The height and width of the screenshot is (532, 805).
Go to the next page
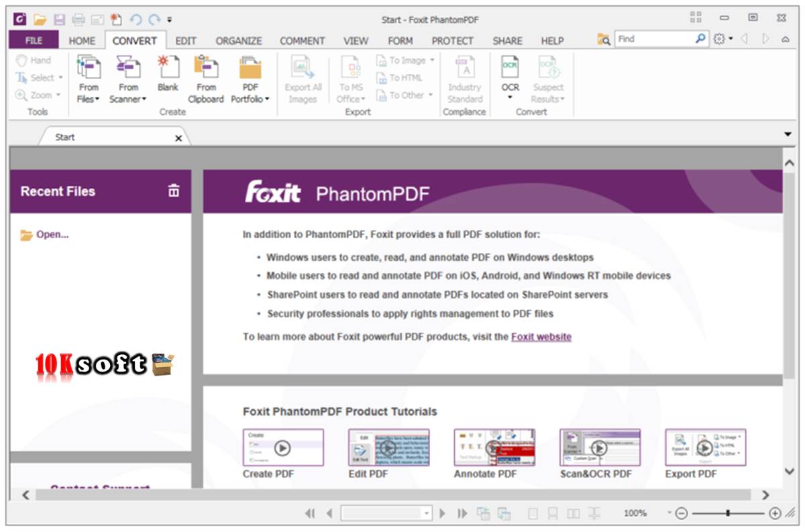click(443, 513)
